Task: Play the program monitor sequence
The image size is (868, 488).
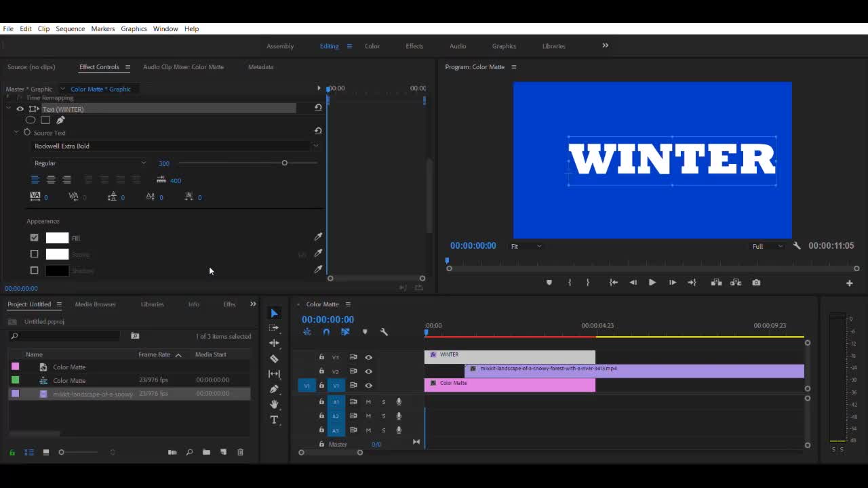Action: (652, 283)
